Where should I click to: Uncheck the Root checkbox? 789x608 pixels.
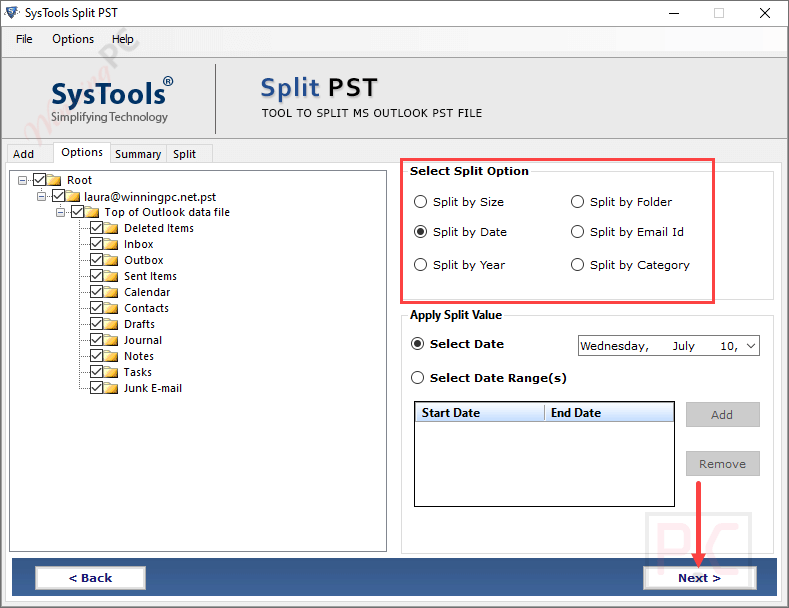tap(39, 180)
